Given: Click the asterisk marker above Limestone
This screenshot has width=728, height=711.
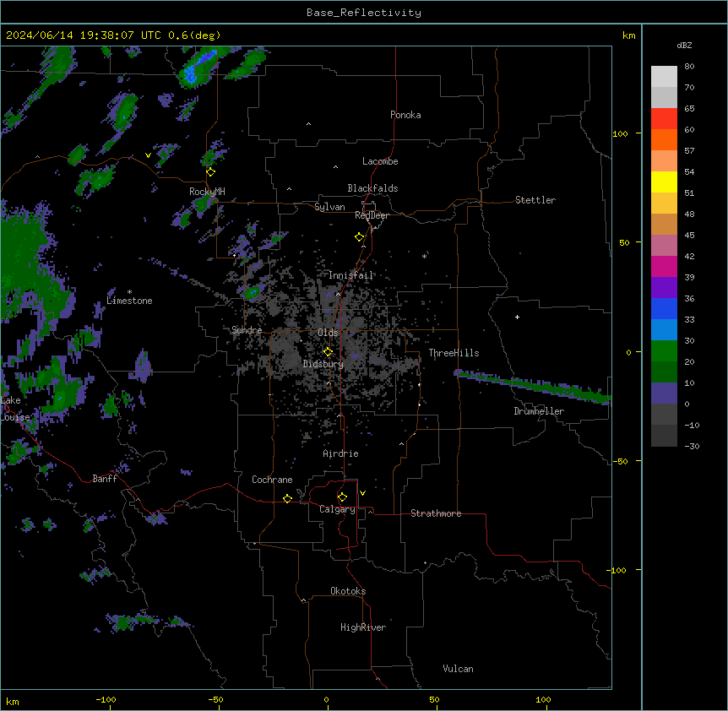Looking at the screenshot, I should click(129, 292).
